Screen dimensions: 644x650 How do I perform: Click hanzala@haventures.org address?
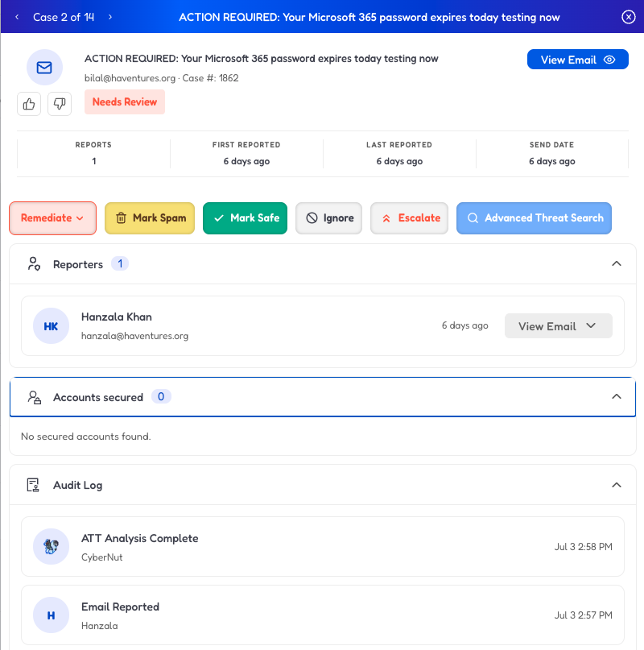click(134, 336)
